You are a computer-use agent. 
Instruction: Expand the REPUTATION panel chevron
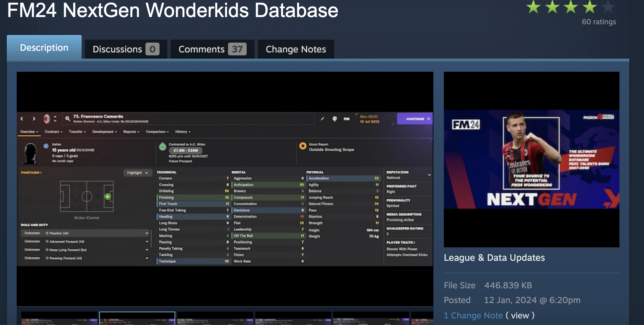click(x=429, y=175)
